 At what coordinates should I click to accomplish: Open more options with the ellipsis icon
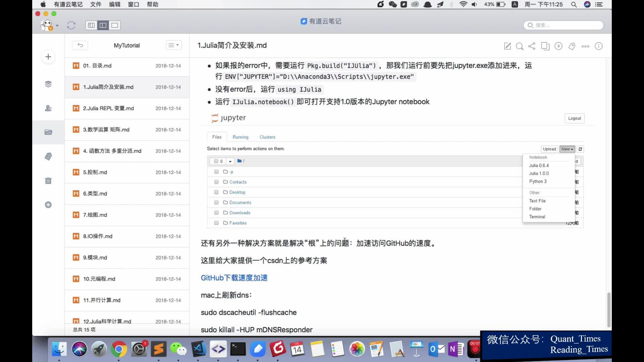(x=585, y=46)
